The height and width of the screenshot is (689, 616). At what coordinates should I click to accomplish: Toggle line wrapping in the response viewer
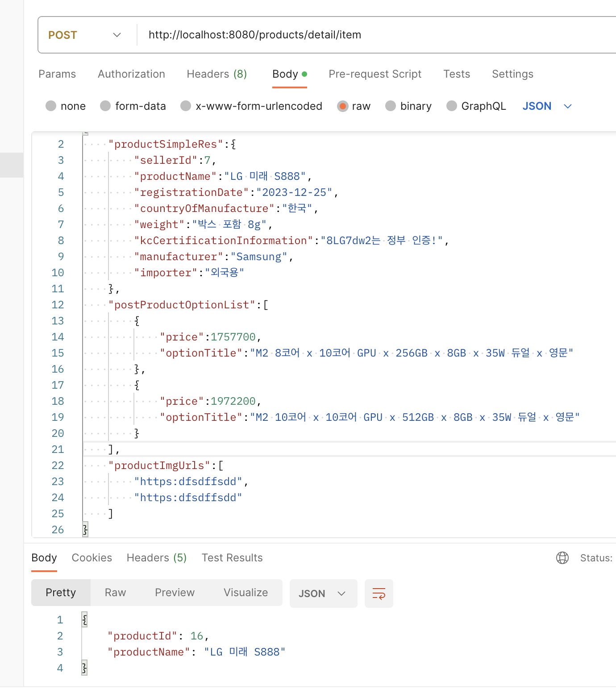click(379, 594)
